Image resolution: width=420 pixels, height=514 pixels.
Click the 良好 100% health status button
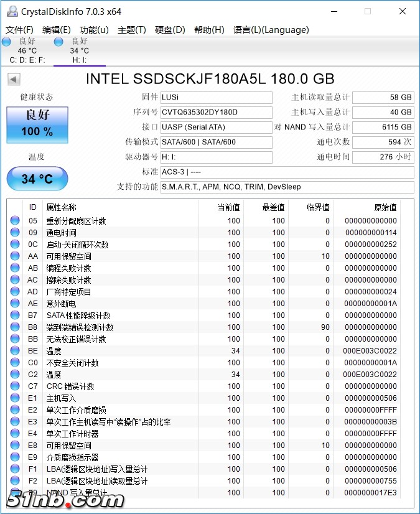[x=37, y=123]
